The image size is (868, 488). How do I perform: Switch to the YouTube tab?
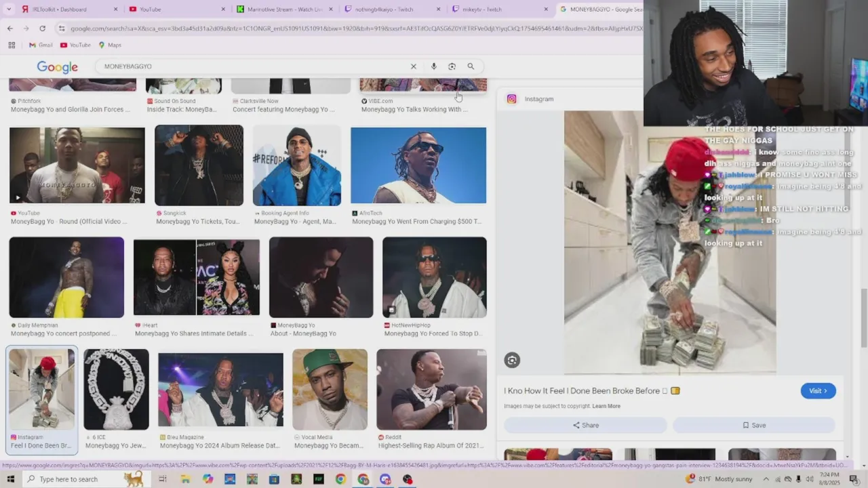point(176,9)
